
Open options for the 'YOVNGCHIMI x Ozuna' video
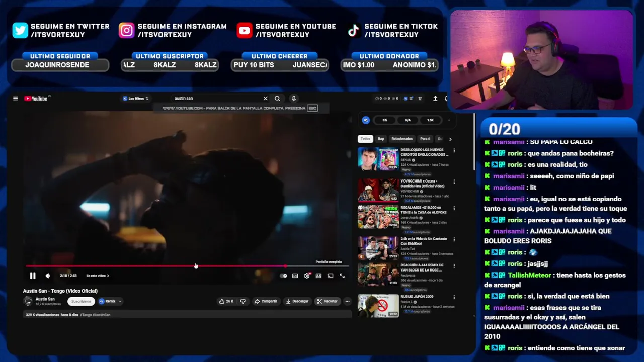(x=454, y=182)
